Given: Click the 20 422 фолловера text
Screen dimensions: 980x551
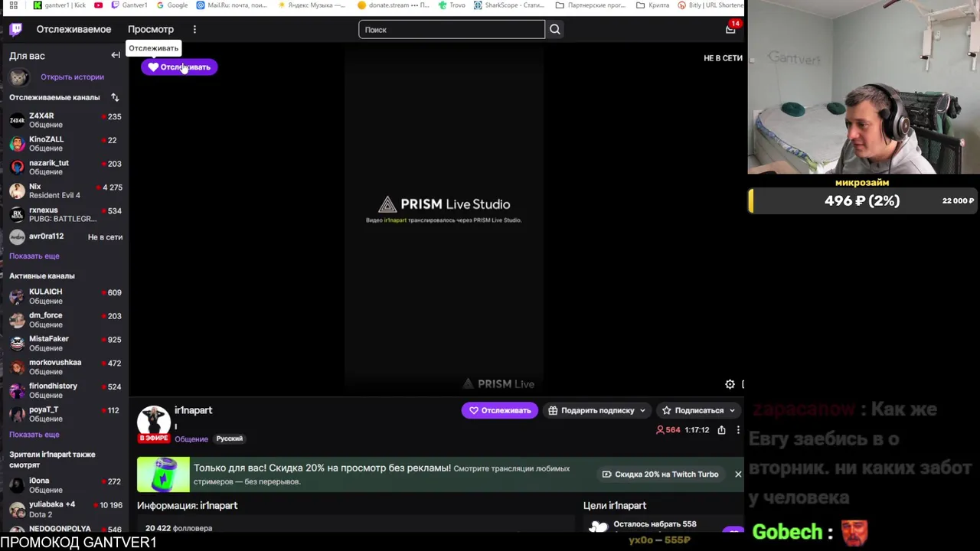Looking at the screenshot, I should point(178,528).
